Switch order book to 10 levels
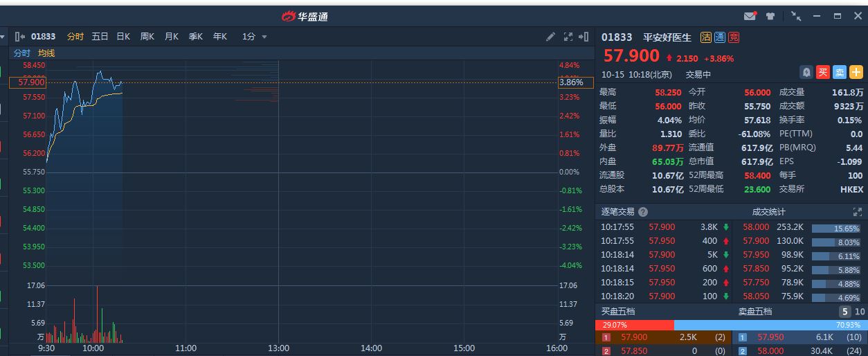The image size is (868, 356). click(860, 312)
